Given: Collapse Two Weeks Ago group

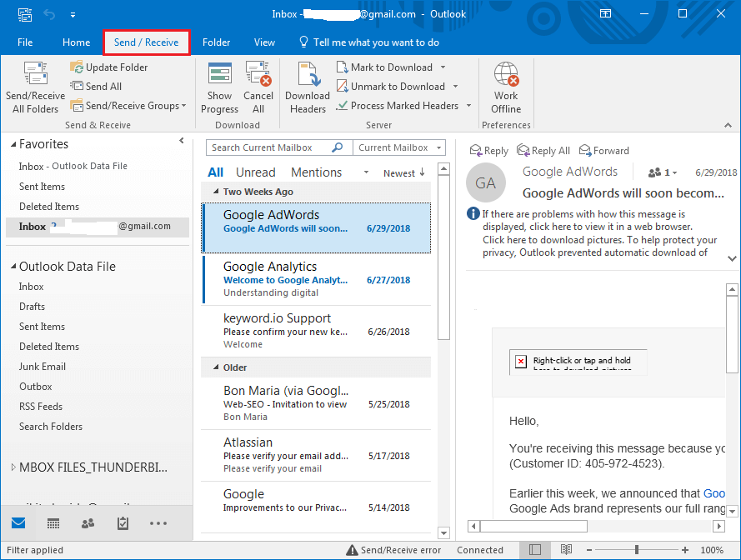Looking at the screenshot, I should (x=216, y=192).
